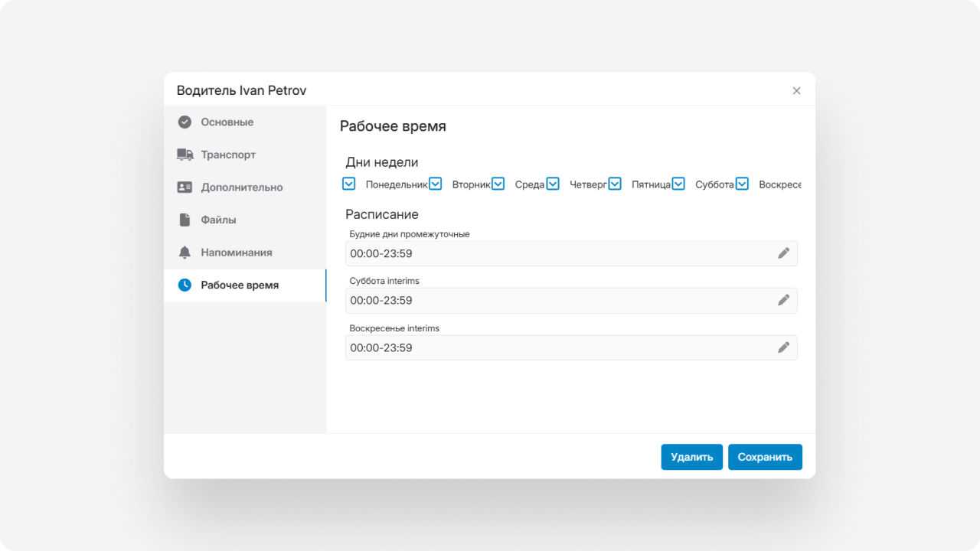Click pencil icon for Суббота interims
Viewport: 980px width, 551px height.
click(x=783, y=301)
